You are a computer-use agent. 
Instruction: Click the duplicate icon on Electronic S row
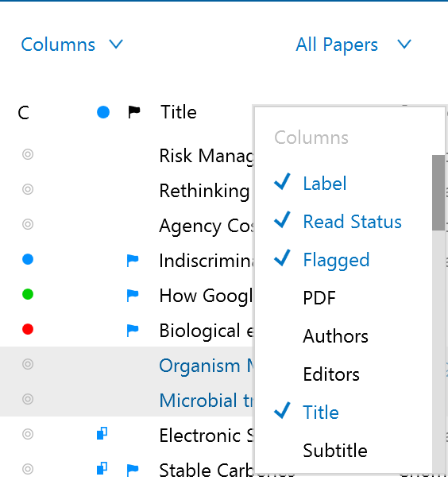pyautogui.click(x=102, y=433)
